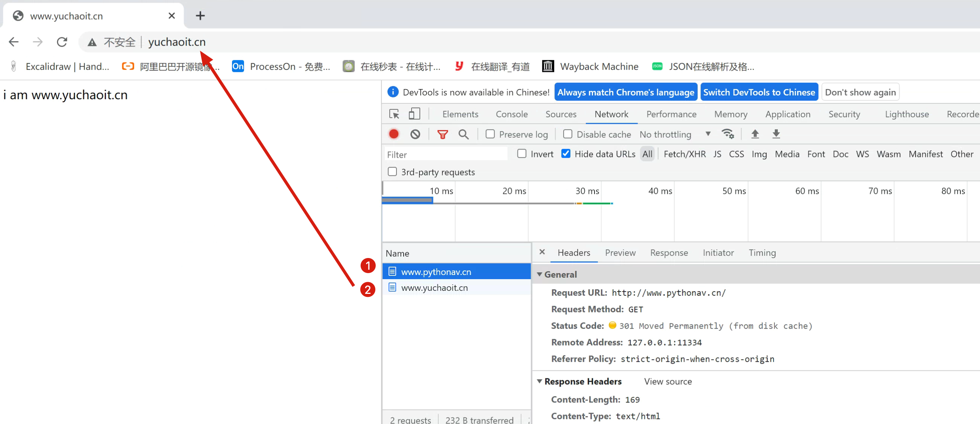Open the Timing tab
Image resolution: width=980 pixels, height=424 pixels.
[x=762, y=253]
